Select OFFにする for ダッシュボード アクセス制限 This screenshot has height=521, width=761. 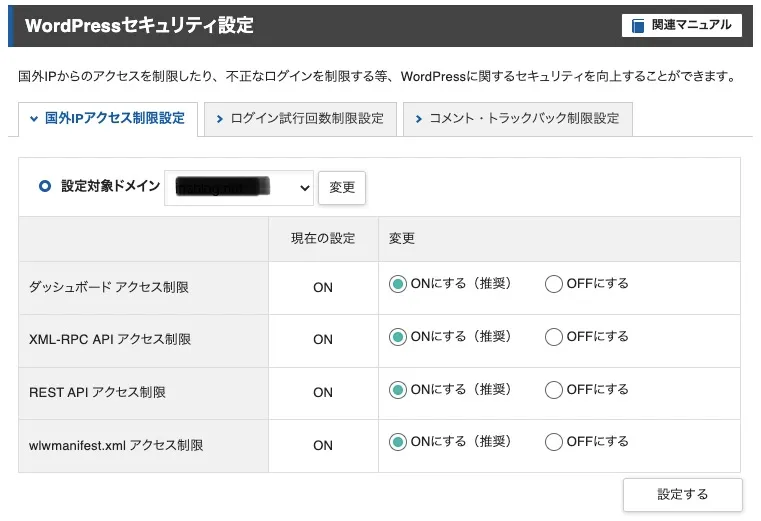tap(553, 284)
